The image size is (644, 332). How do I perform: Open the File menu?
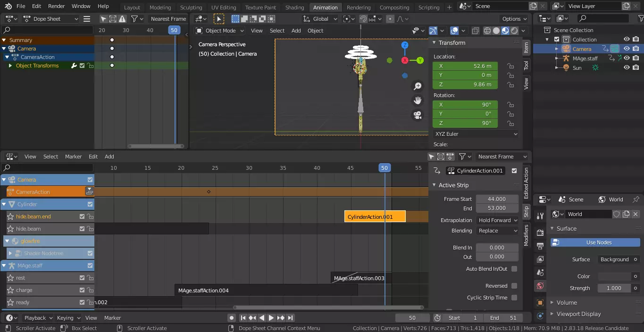coord(21,6)
